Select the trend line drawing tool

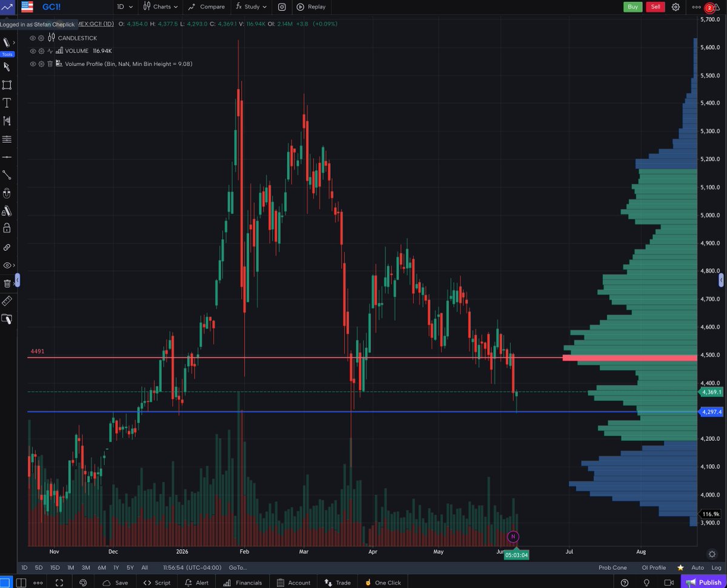point(7,175)
